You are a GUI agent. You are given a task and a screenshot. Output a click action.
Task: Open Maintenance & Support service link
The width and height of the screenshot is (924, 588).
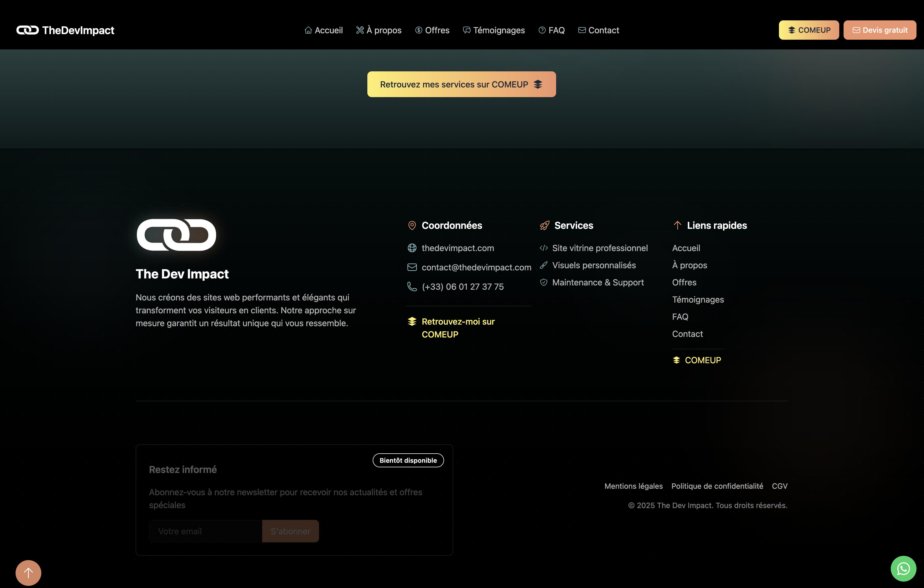(x=598, y=282)
